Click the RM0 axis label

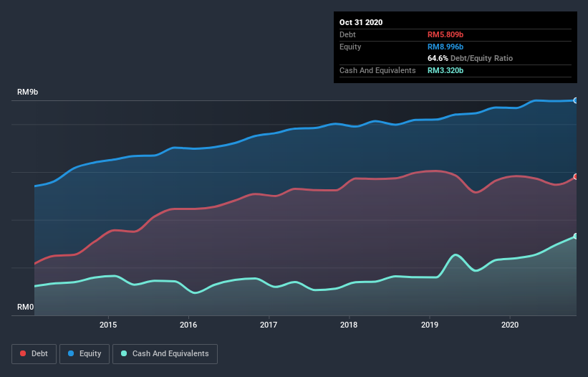coord(26,307)
